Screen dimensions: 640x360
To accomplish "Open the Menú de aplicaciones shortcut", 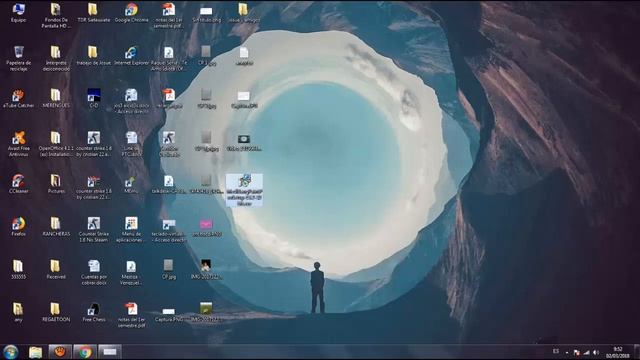I will pos(131,230).
